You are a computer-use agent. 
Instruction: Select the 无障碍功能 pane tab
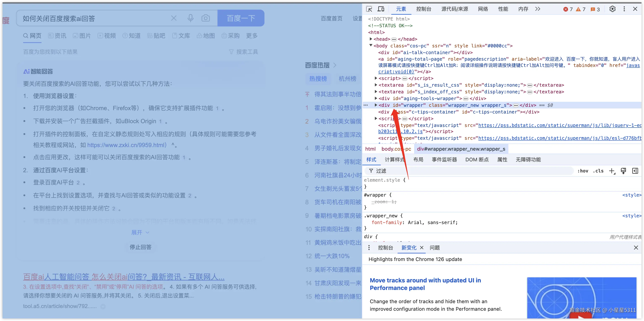[x=528, y=160]
